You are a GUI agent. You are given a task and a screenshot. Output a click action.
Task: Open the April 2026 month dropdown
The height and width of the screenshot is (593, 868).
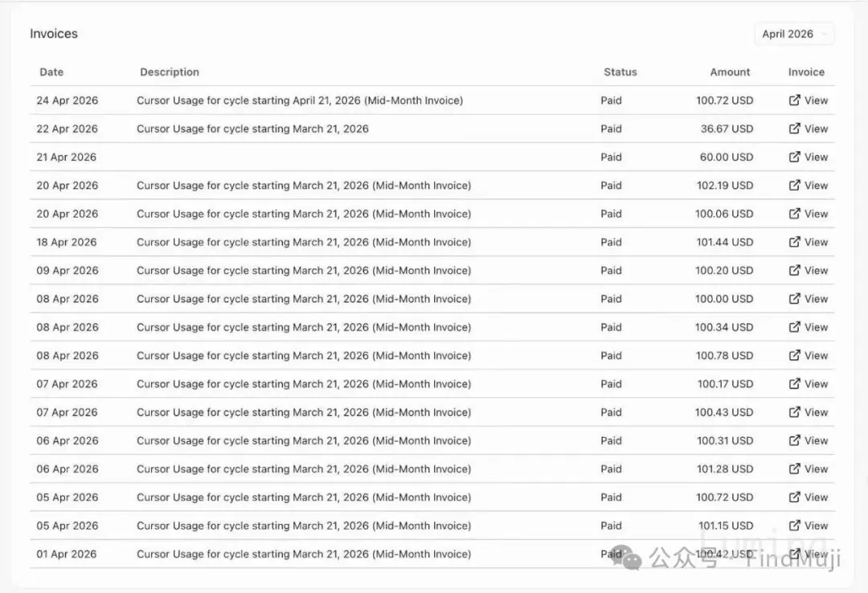point(794,34)
